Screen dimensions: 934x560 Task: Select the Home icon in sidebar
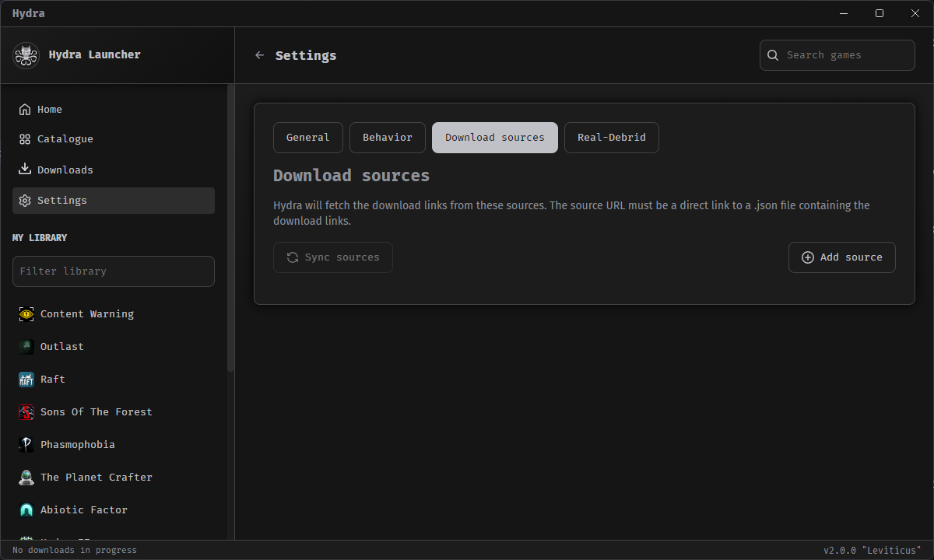coord(26,109)
